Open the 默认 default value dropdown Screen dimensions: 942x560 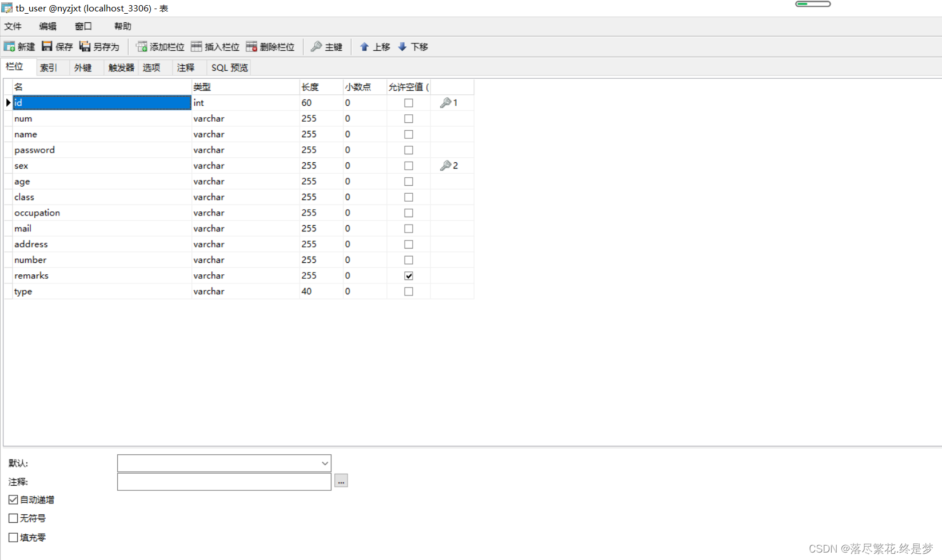pyautogui.click(x=325, y=463)
